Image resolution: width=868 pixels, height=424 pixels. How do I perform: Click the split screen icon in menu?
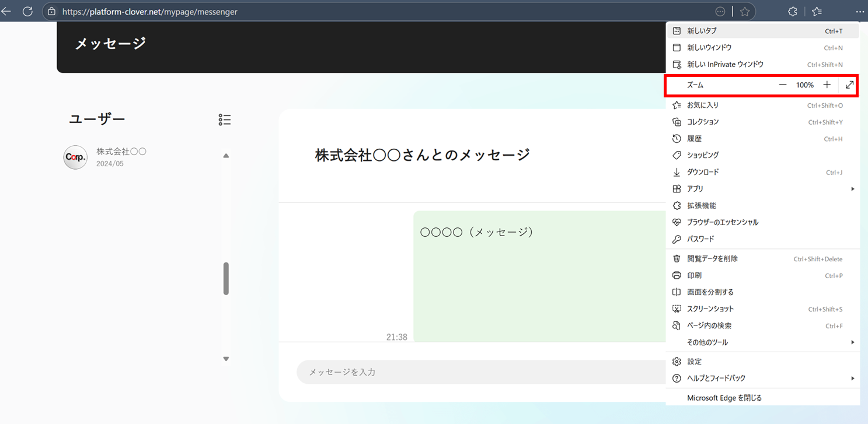pyautogui.click(x=677, y=292)
